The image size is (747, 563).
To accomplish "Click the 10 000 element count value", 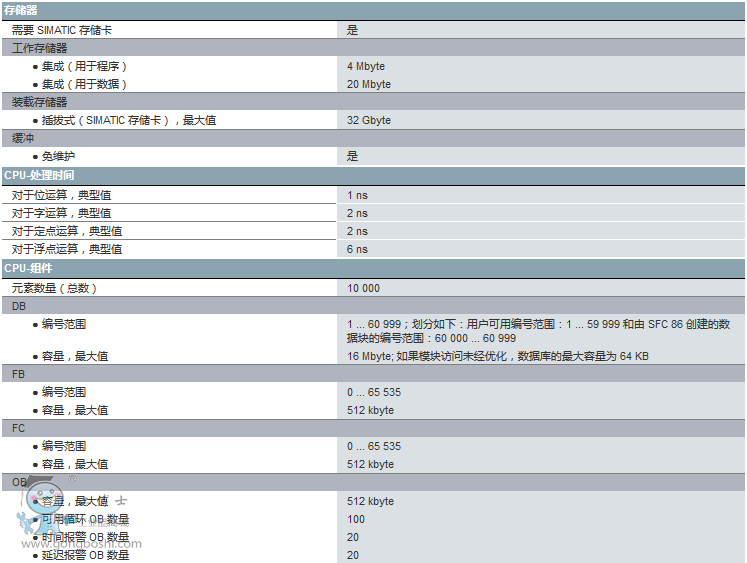I will pyautogui.click(x=363, y=288).
